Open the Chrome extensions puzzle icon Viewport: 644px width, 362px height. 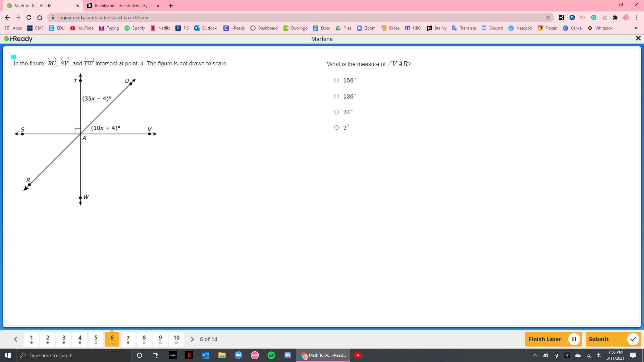615,17
